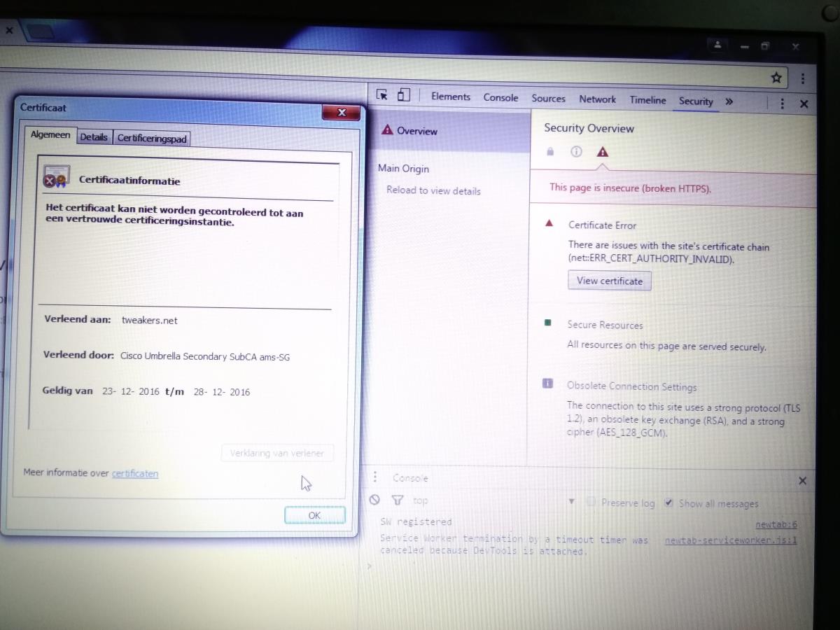Click OK in the Certificaat dialog
This screenshot has height=630, width=840.
tap(314, 515)
